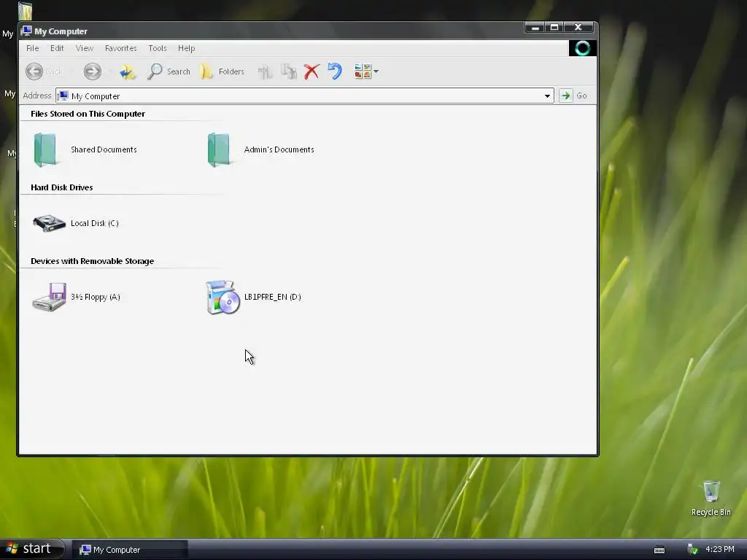This screenshot has width=747, height=560.
Task: Click the red Delete icon
Action: 311,71
